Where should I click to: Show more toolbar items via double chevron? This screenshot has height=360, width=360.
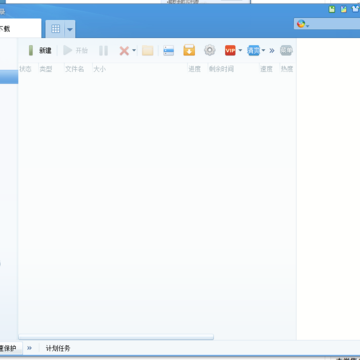tap(272, 51)
